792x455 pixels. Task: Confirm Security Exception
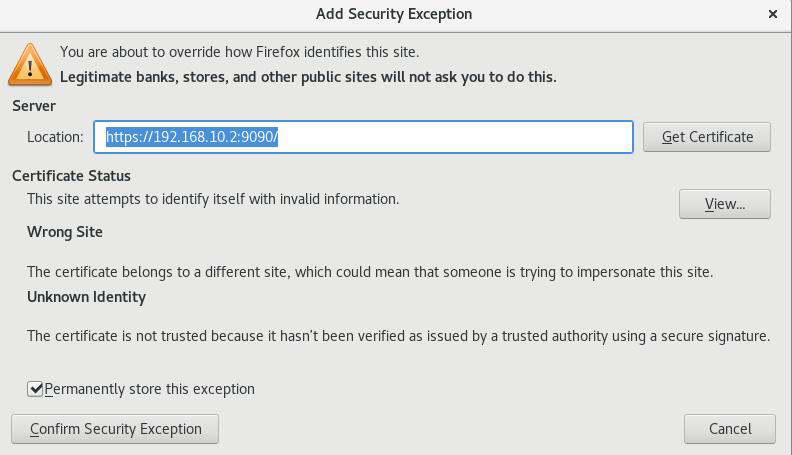(x=115, y=429)
